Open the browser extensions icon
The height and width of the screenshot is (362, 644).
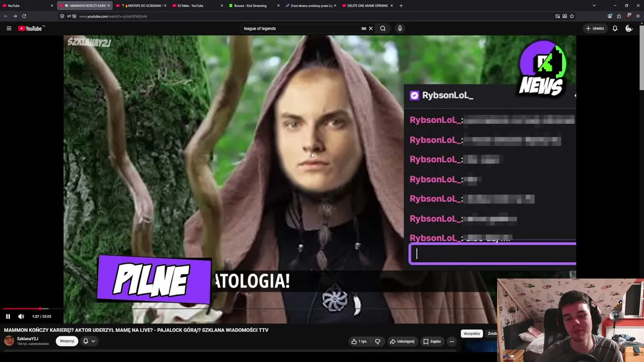(619, 16)
